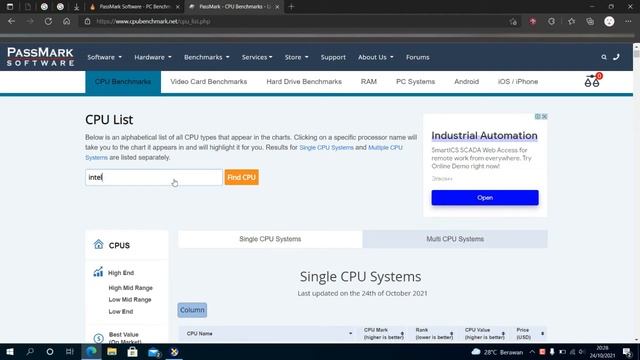The width and height of the screenshot is (640, 360).
Task: Open the notification center icon
Action: (x=628, y=352)
